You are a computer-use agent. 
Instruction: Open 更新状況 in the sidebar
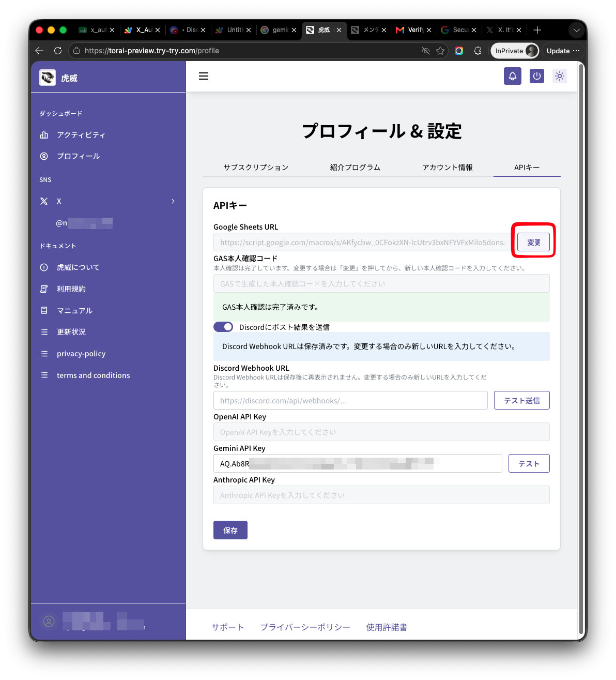(71, 332)
